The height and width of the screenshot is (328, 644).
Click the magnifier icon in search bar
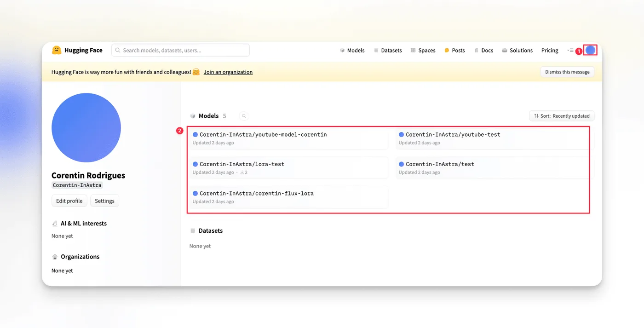point(118,50)
